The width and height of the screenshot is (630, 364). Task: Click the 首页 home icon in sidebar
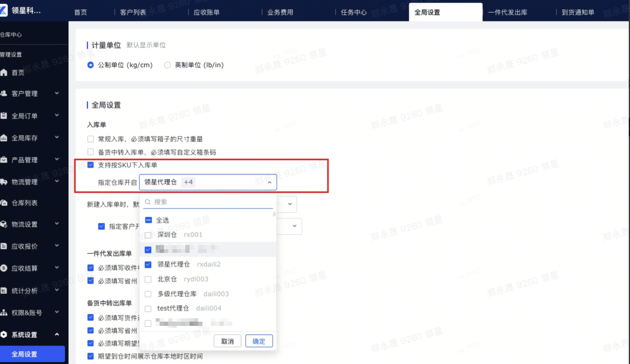point(4,72)
